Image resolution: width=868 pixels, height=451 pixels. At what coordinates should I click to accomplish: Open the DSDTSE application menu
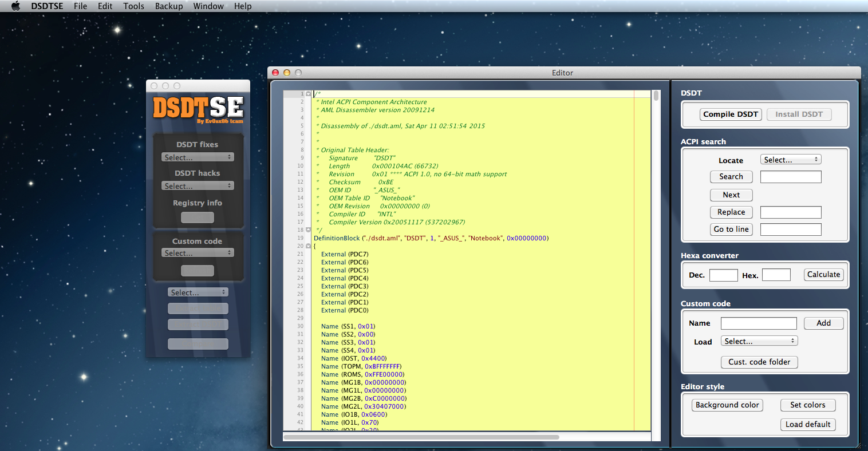47,6
